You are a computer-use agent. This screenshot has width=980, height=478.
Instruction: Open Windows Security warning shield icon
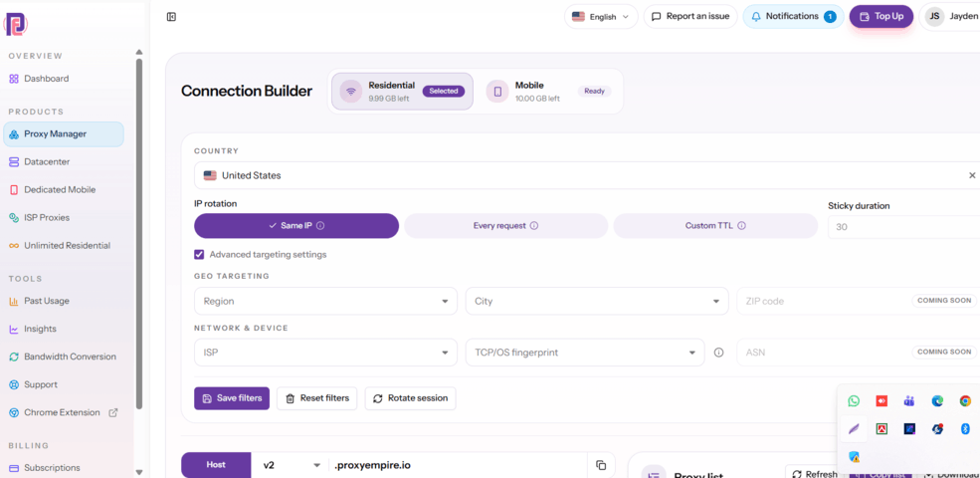tap(854, 457)
